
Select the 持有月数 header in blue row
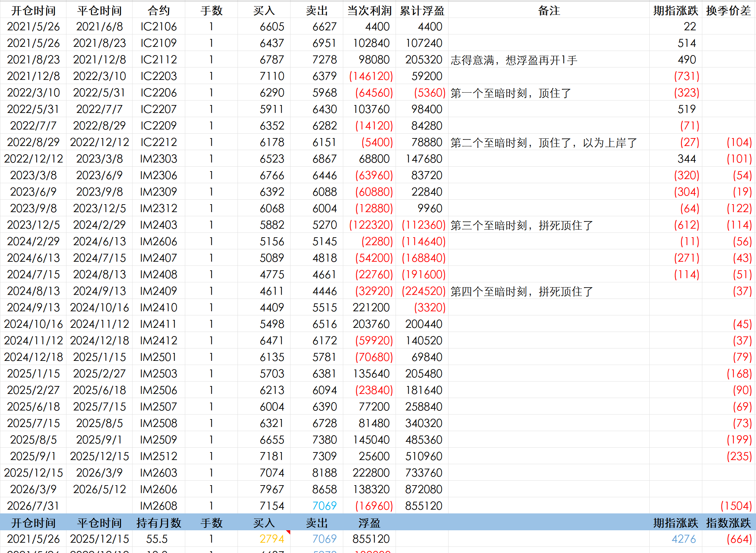[159, 523]
